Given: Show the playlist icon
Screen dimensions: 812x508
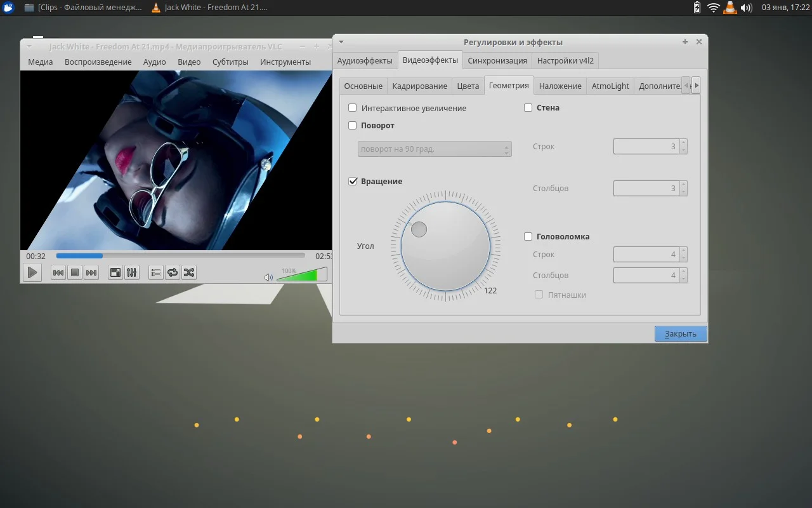Looking at the screenshot, I should click(155, 272).
